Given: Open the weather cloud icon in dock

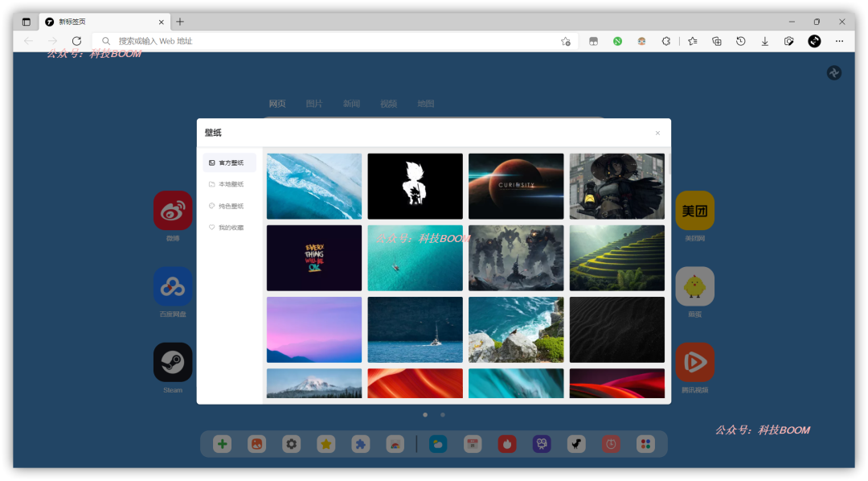Looking at the screenshot, I should pos(438,444).
